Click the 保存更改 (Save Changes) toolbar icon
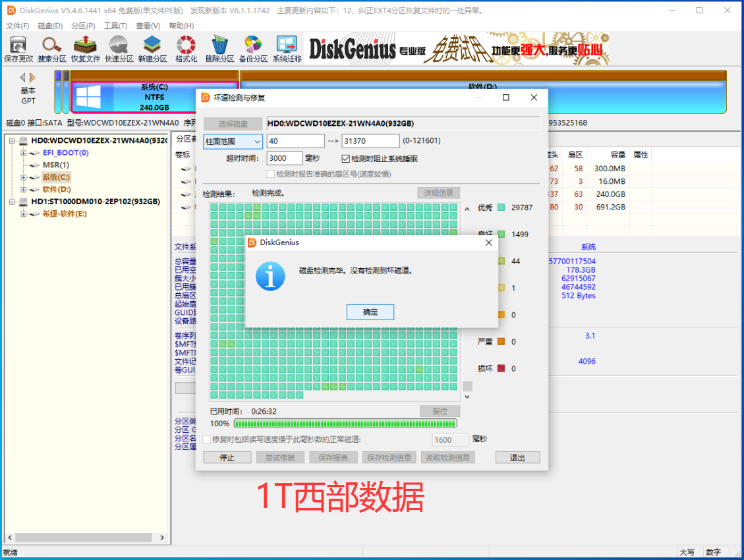Screen dimensions: 744x560 18,49
